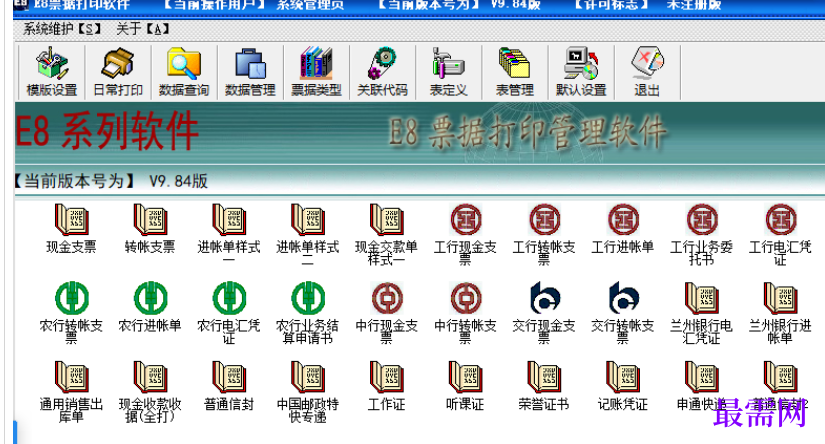
Task: Open the 模版设置 toolbar button
Action: tap(52, 72)
